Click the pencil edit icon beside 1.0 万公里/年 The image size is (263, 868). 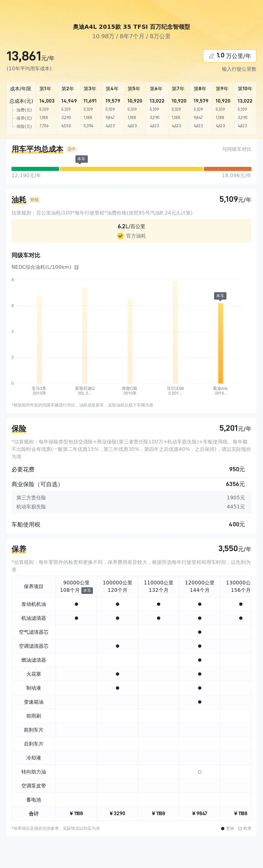(211, 56)
